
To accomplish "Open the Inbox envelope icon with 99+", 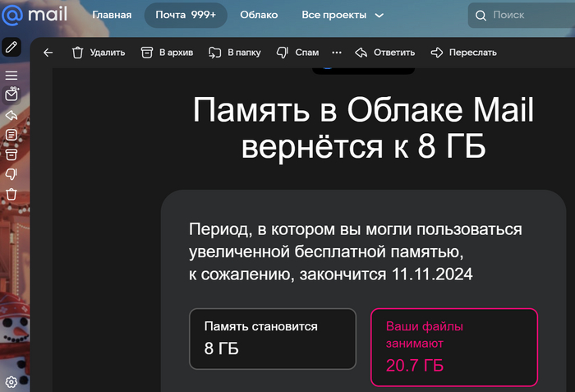I will tap(11, 95).
